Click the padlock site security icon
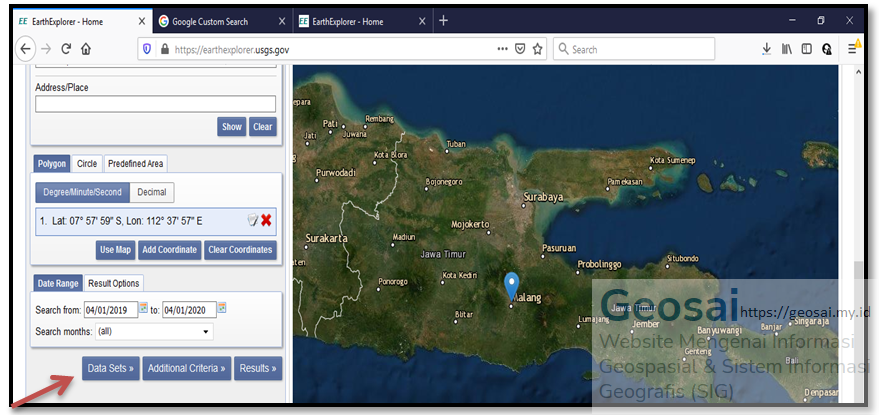The image size is (879, 415). [164, 49]
